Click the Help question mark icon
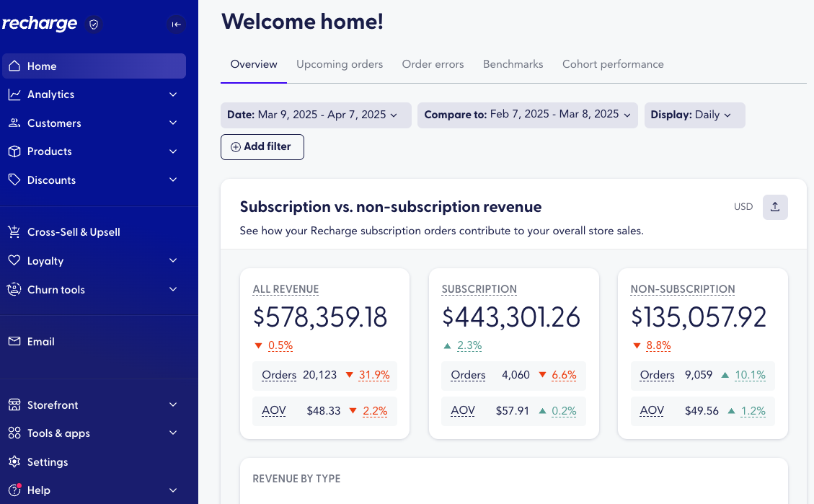 coord(14,490)
